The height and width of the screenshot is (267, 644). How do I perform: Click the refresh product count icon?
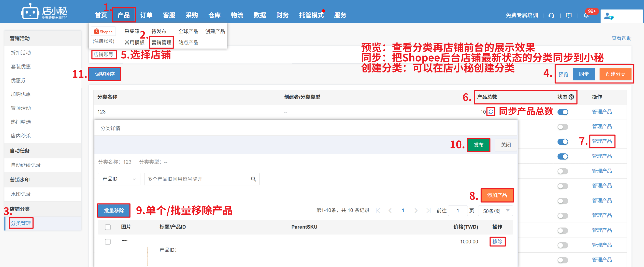point(491,112)
